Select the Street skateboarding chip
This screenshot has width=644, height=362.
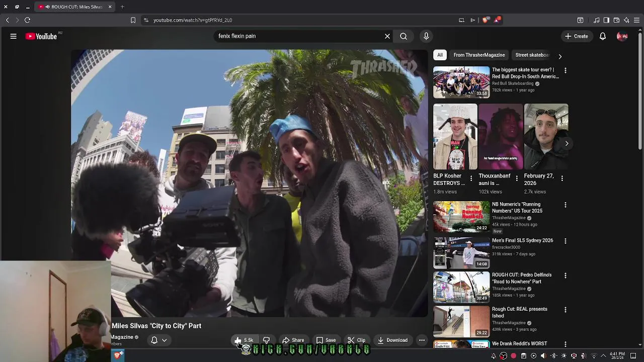tap(532, 55)
